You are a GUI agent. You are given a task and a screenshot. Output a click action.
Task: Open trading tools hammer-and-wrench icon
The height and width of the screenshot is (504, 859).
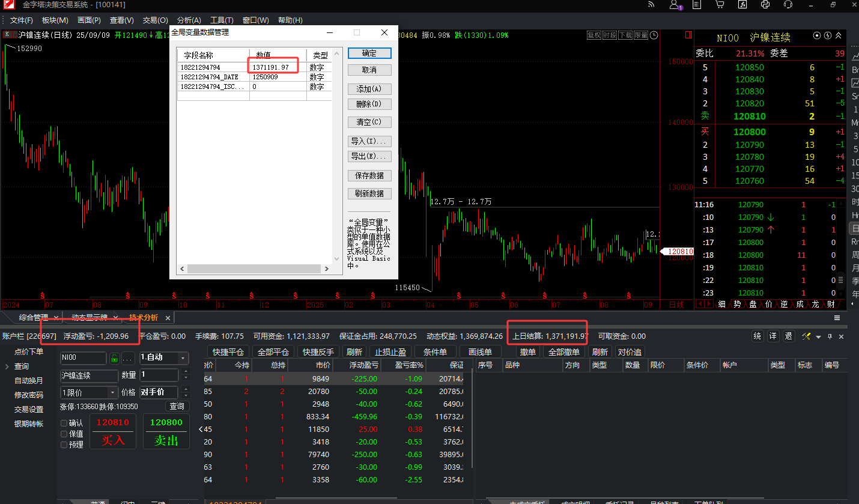[x=807, y=336]
